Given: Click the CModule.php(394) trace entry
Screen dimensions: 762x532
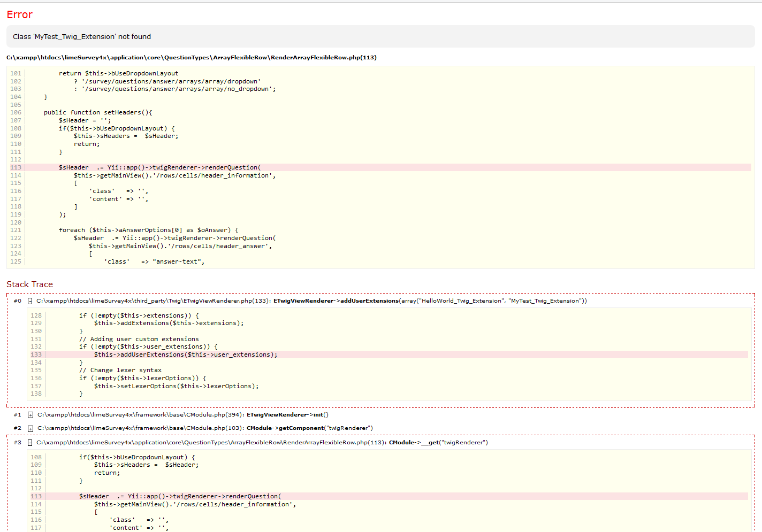Looking at the screenshot, I should pos(141,415).
